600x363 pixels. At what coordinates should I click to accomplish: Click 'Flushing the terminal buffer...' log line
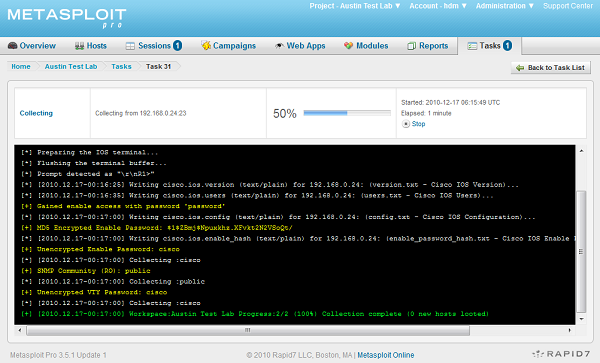pos(94,163)
